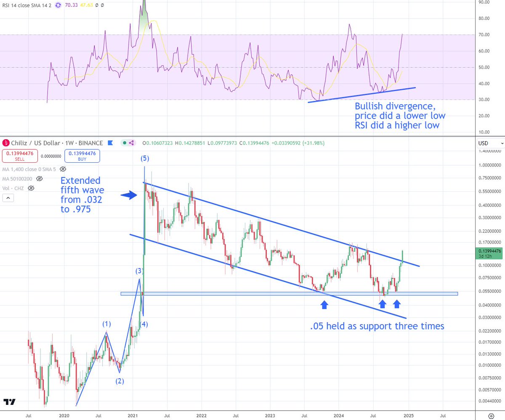
Task: Show the MA 1,400 close indicator
Action: (x=63, y=169)
